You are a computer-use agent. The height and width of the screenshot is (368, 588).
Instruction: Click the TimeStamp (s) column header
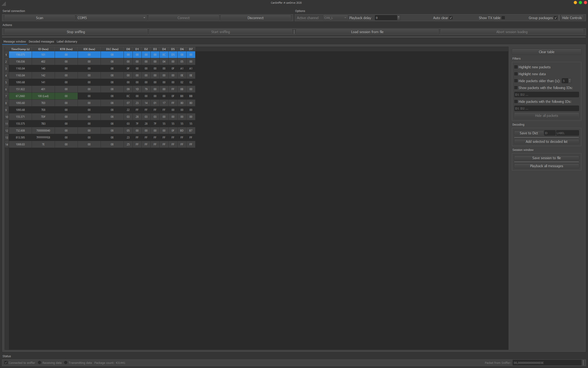(x=20, y=49)
